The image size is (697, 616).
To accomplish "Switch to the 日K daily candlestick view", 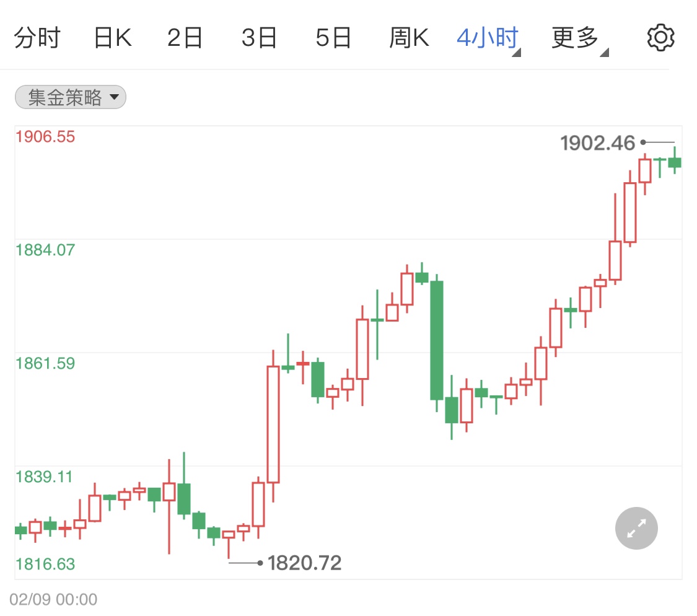I will (x=112, y=36).
